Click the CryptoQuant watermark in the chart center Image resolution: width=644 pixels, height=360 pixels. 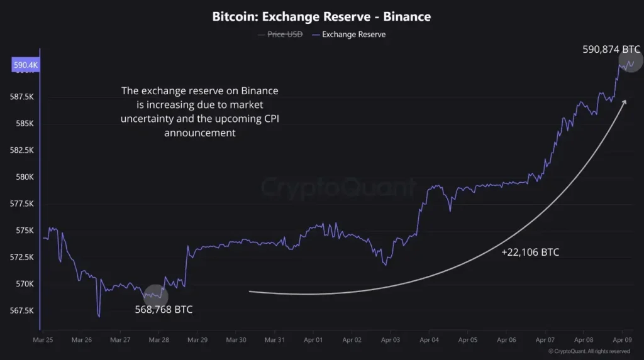click(x=338, y=187)
